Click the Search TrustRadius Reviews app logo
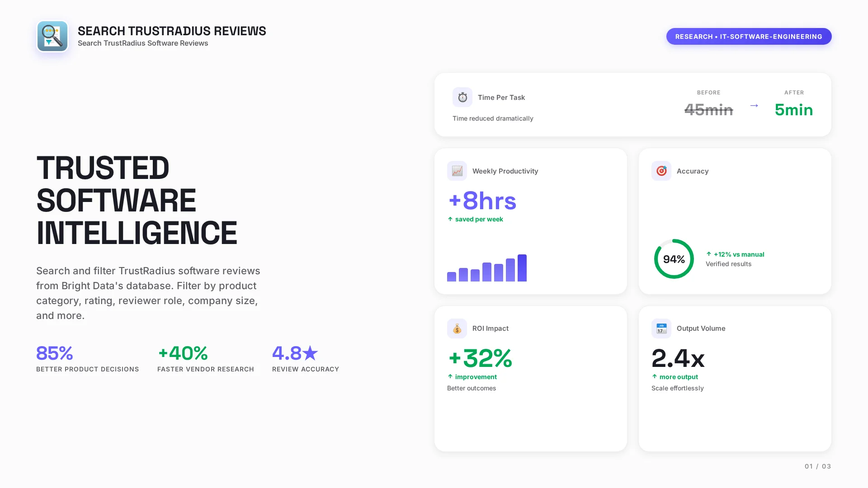 coord(52,36)
